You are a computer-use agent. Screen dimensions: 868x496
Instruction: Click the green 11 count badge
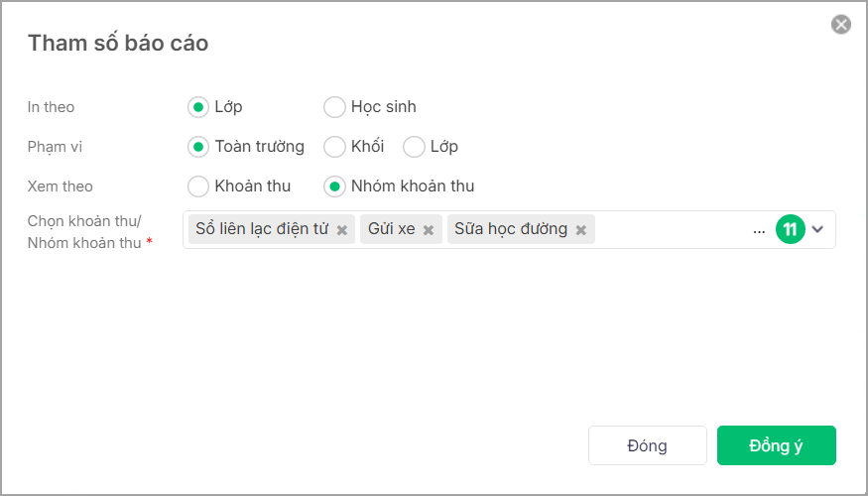pos(791,229)
